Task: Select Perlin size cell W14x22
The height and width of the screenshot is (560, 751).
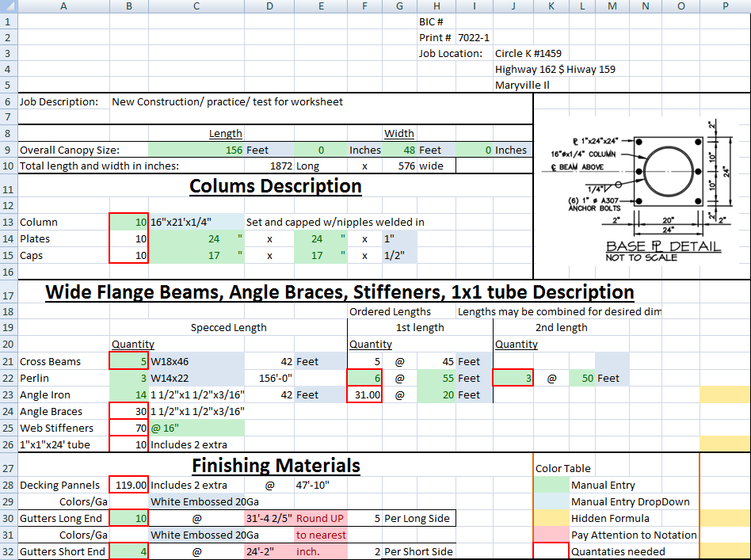Action: (196, 378)
